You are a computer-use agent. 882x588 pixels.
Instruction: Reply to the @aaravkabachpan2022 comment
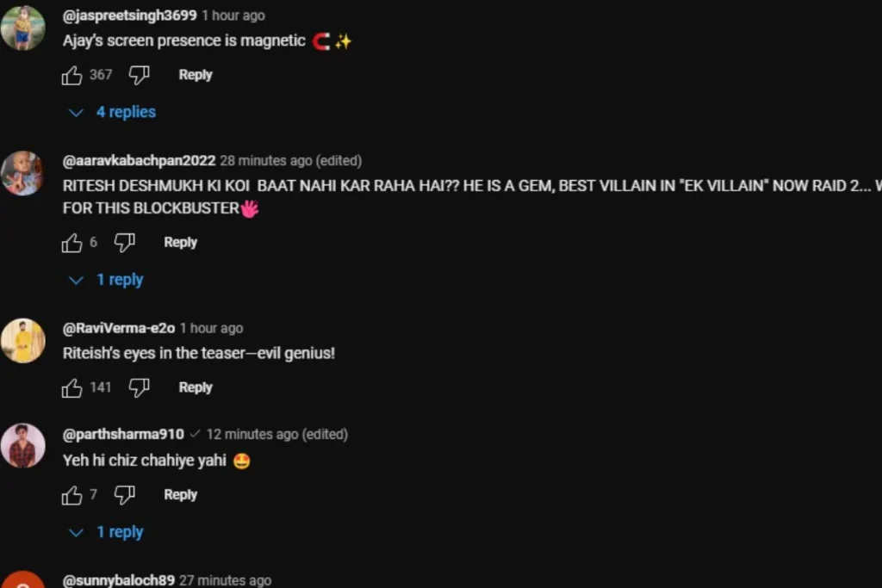[181, 242]
